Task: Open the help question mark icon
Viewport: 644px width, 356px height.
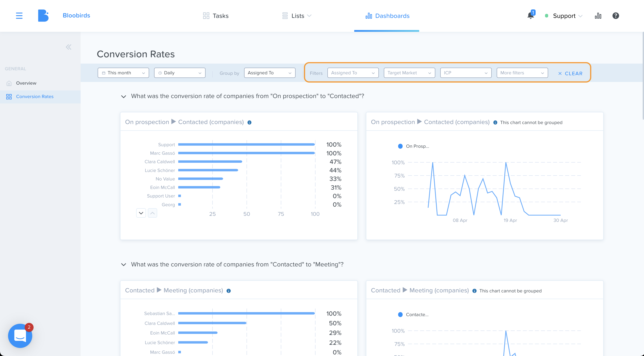Action: click(616, 16)
